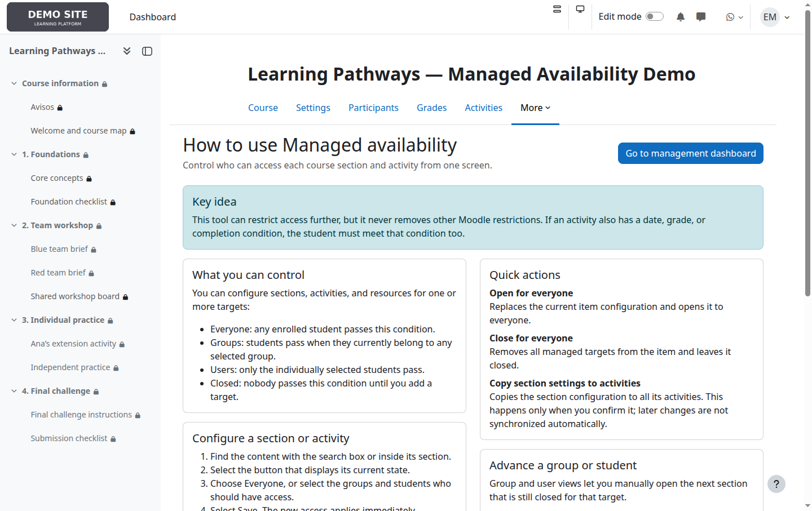Collapse all sections with double chevron icon
The width and height of the screenshot is (812, 511).
[x=127, y=51]
